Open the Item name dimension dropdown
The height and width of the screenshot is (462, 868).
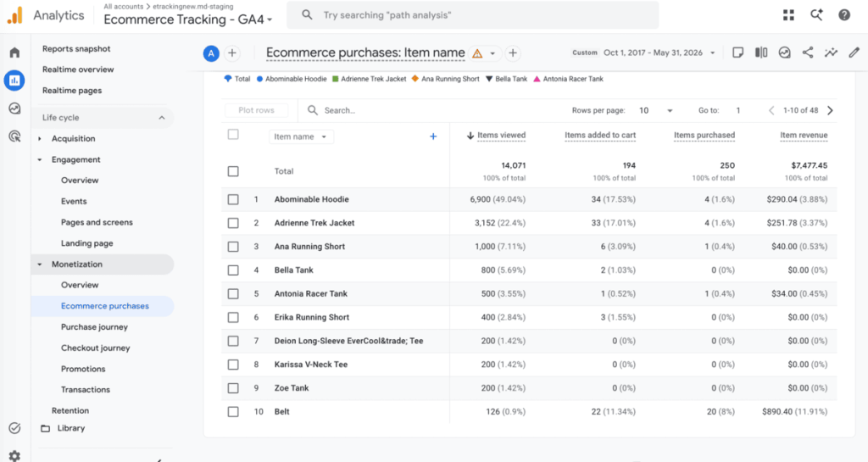(x=301, y=136)
